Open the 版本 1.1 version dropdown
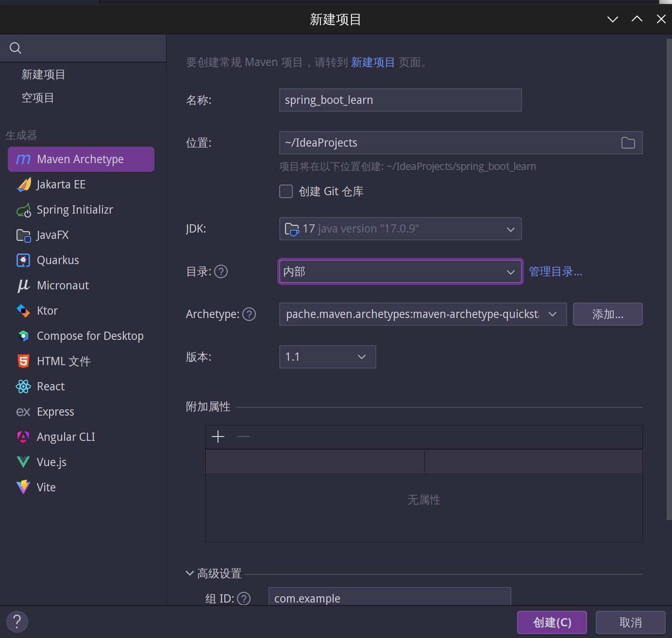The image size is (672, 638). point(327,357)
